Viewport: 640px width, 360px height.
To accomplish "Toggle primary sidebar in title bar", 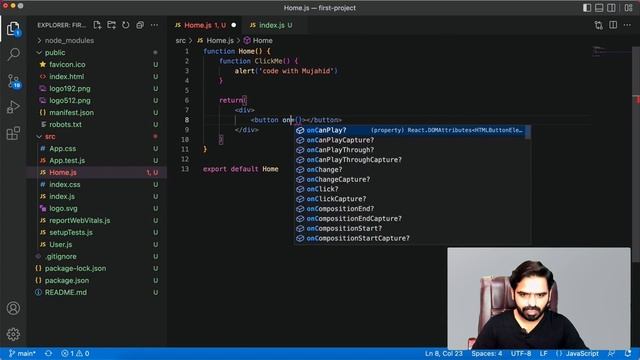I will click(x=587, y=8).
